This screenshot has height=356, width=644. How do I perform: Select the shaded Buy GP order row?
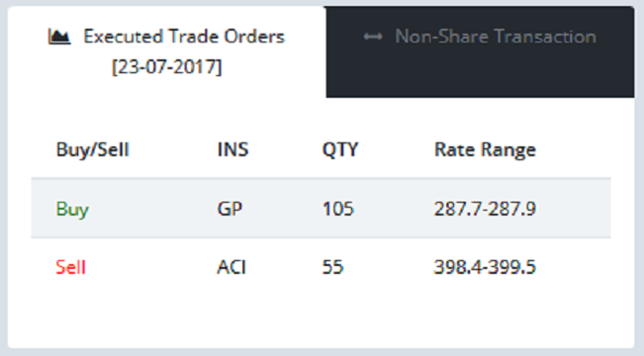tap(321, 209)
